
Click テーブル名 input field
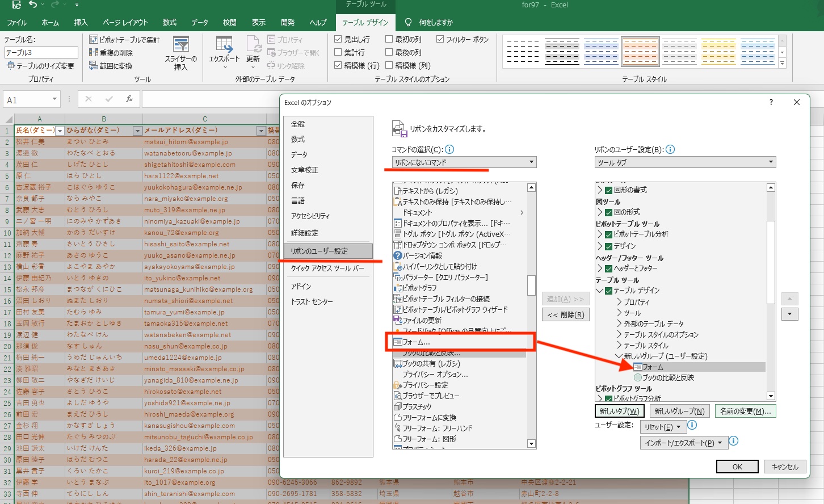click(x=41, y=53)
